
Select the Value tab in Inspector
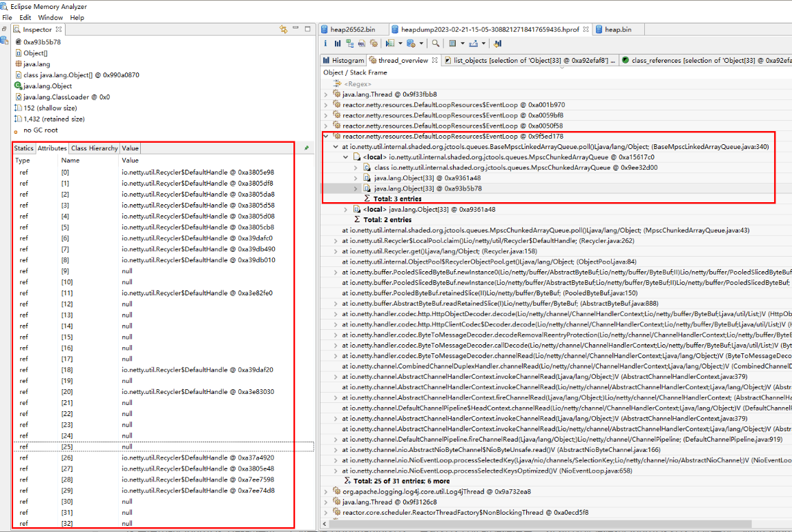click(130, 148)
